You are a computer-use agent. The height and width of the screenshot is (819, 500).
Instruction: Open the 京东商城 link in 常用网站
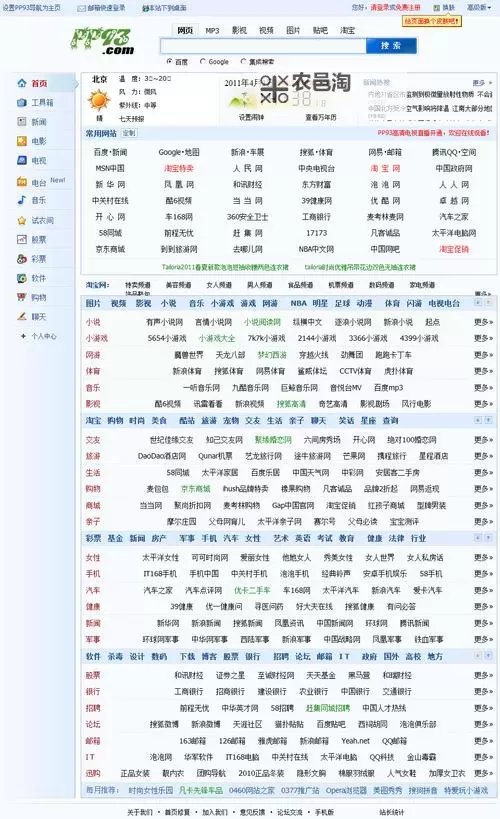(110, 249)
